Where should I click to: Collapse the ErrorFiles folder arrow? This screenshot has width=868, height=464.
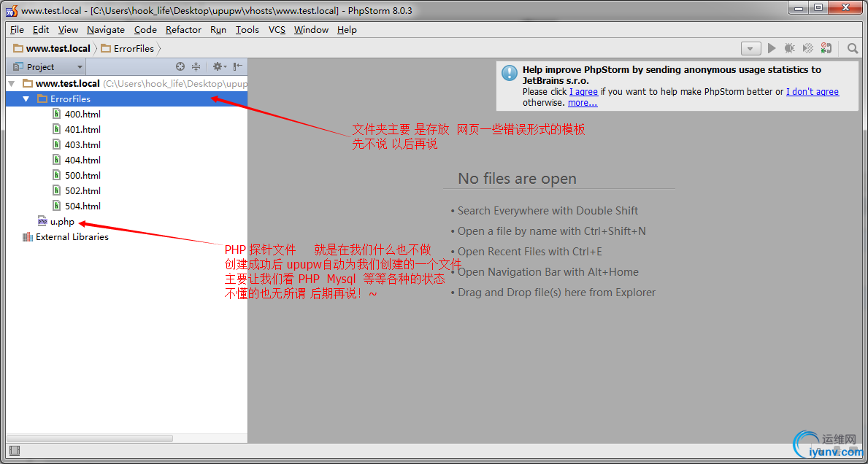[26, 99]
